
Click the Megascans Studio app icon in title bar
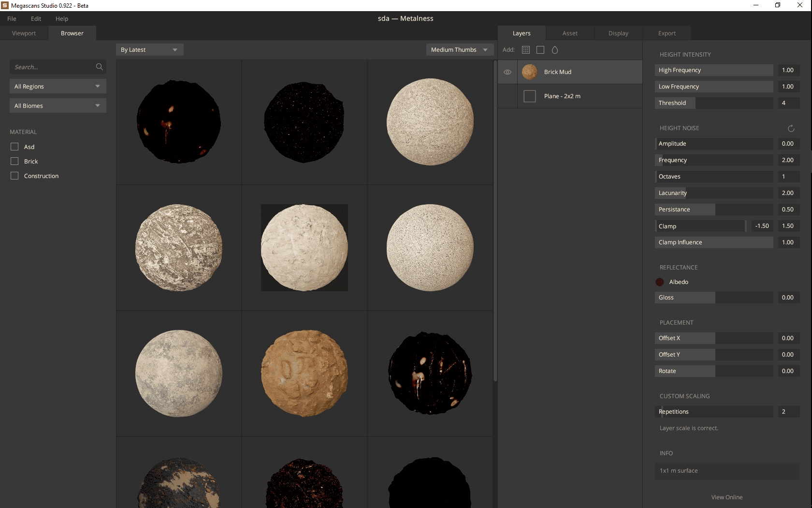(x=5, y=5)
